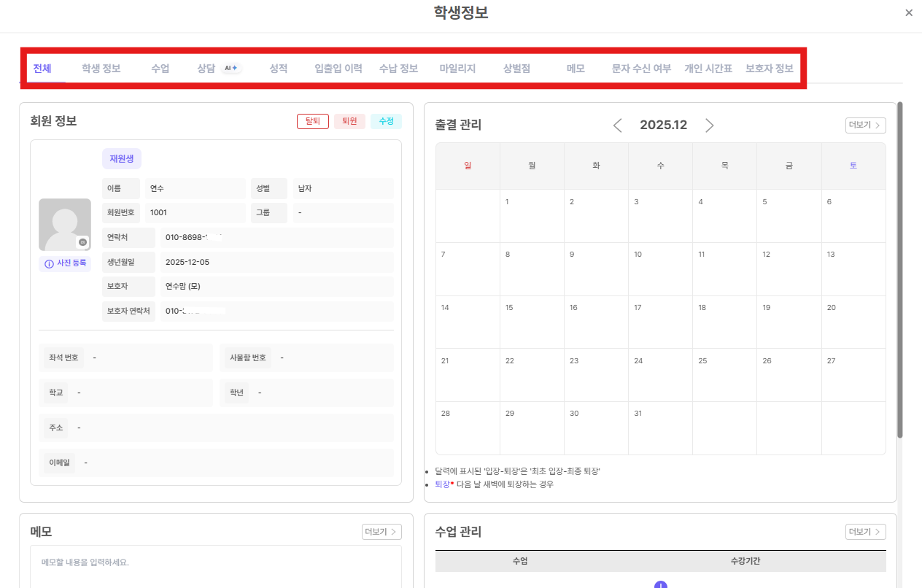Image resolution: width=922 pixels, height=588 pixels.
Task: Expand 메모 section with 더보기
Action: pos(381,532)
